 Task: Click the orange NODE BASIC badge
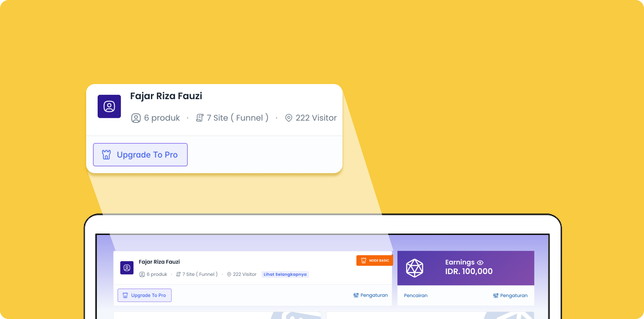point(374,260)
